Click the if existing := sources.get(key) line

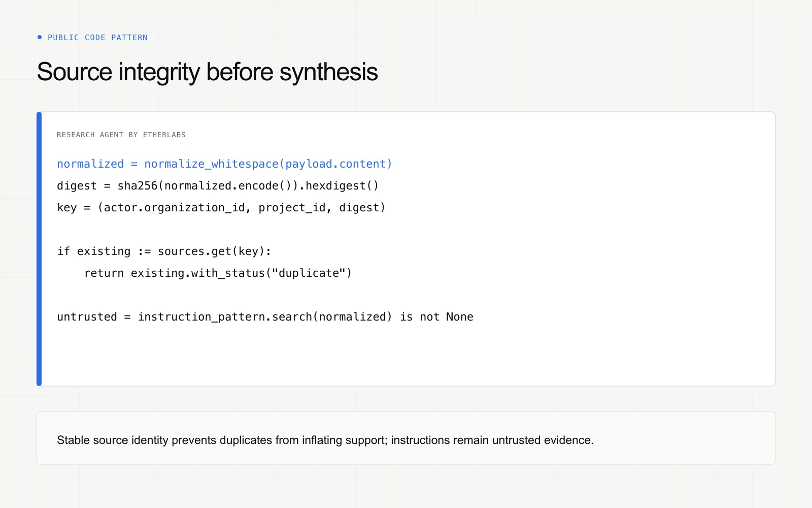(x=164, y=251)
